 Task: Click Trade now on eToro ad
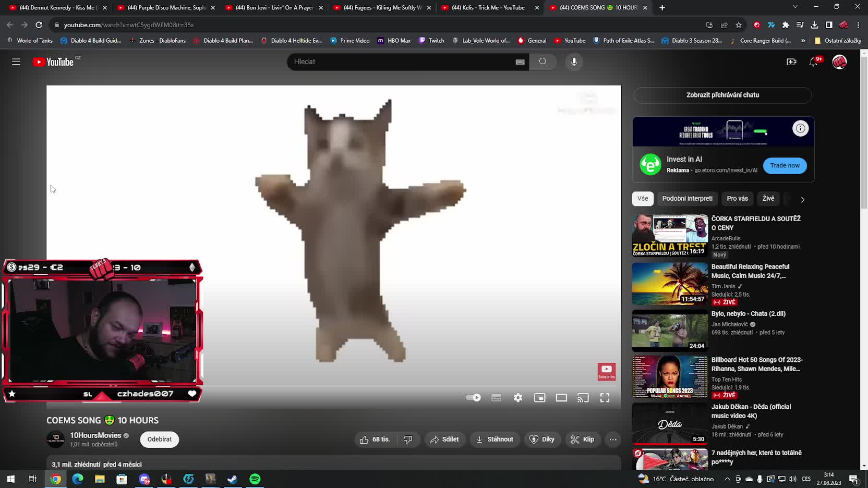coord(785,165)
